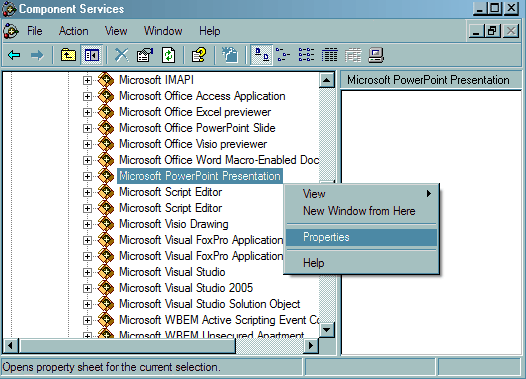Toggle Show/Hide Console Tree button
The image size is (526, 379).
coord(91,55)
